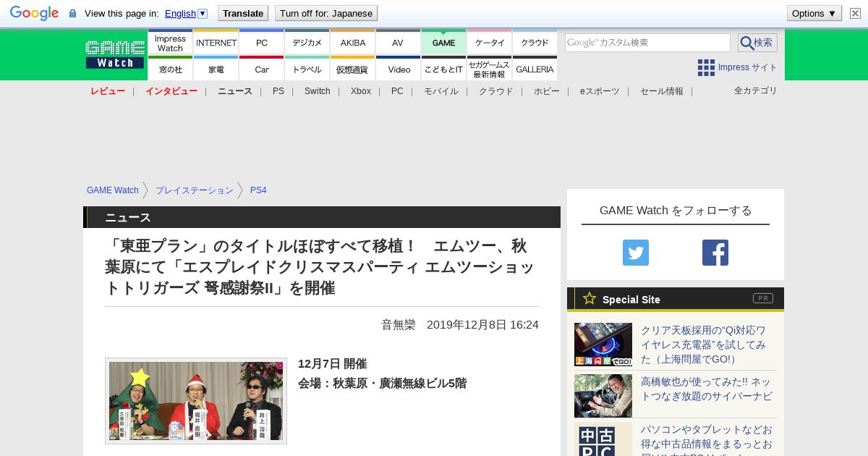Open the こどもとIT tab
This screenshot has height=456, width=868.
click(443, 69)
